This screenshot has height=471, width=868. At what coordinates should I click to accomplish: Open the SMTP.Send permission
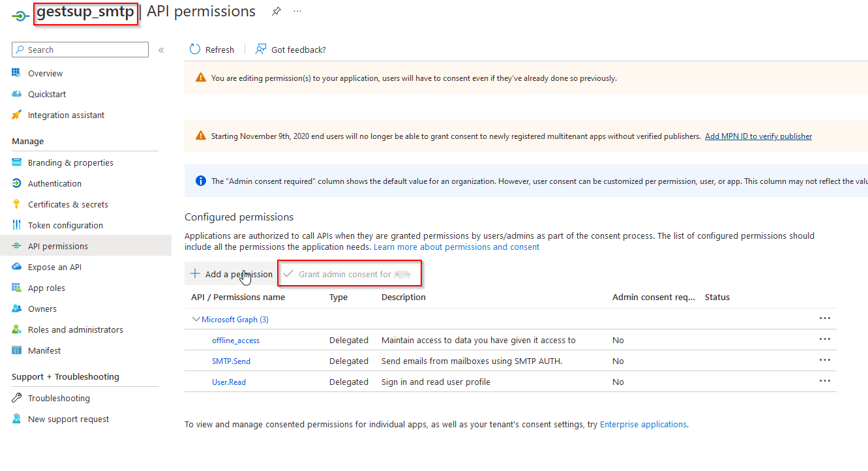231,361
